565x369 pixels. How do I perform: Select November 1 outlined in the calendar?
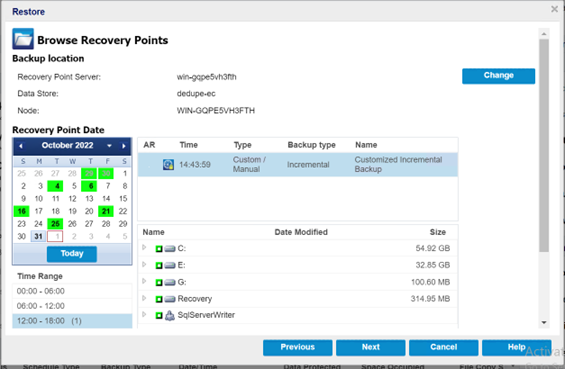[55, 237]
